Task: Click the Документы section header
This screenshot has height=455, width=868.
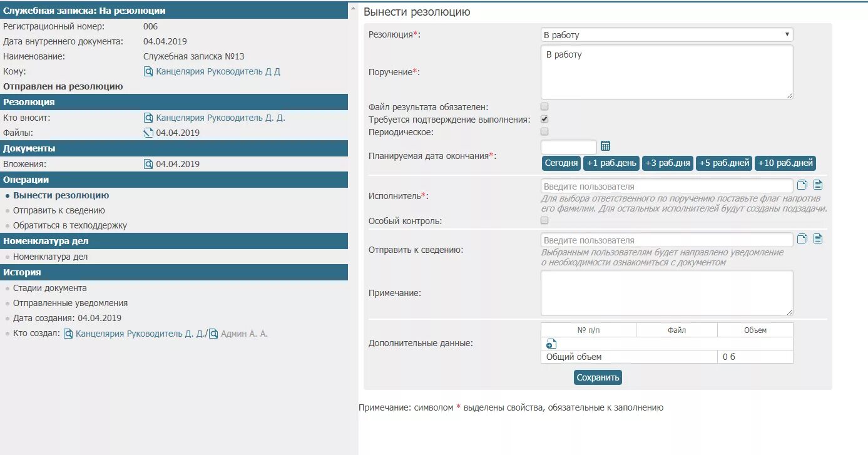Action: click(174, 148)
